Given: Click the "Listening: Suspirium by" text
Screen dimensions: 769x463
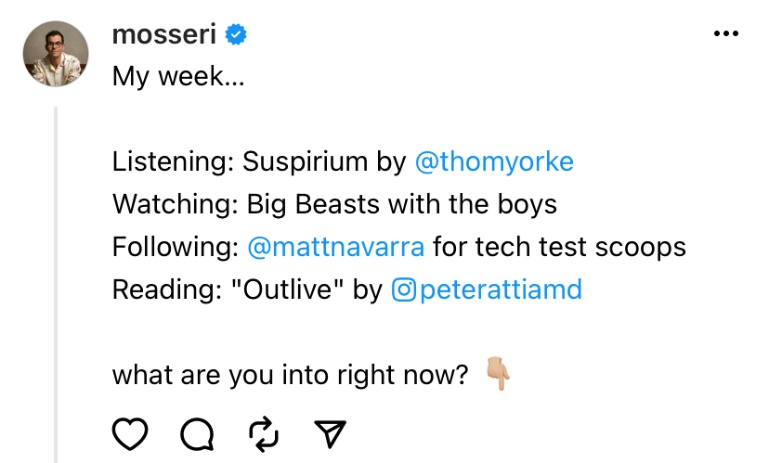Looking at the screenshot, I should point(258,161).
